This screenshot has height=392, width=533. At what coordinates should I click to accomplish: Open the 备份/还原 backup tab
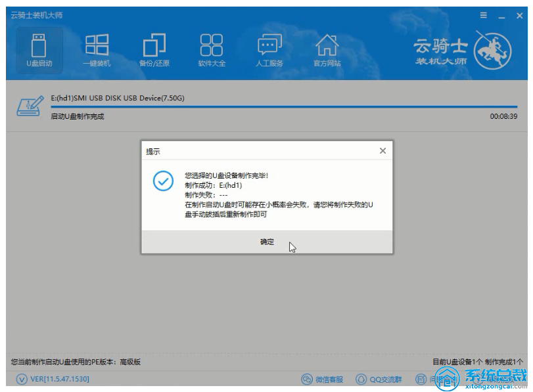pos(154,51)
